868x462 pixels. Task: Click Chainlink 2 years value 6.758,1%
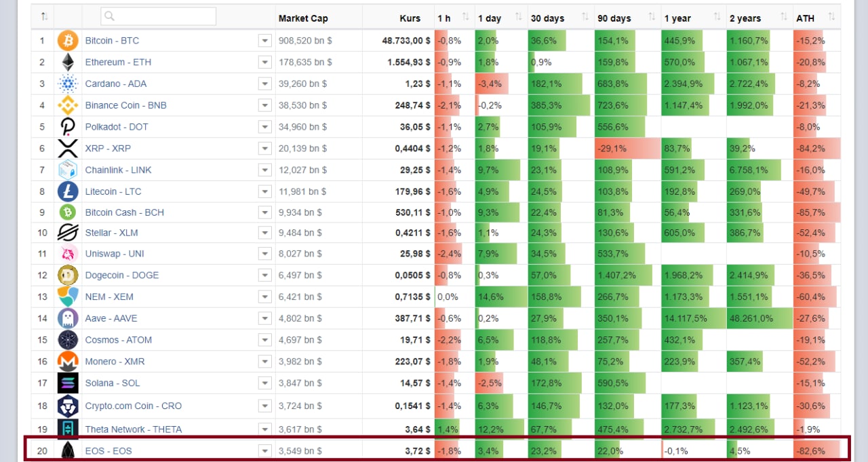coord(749,170)
